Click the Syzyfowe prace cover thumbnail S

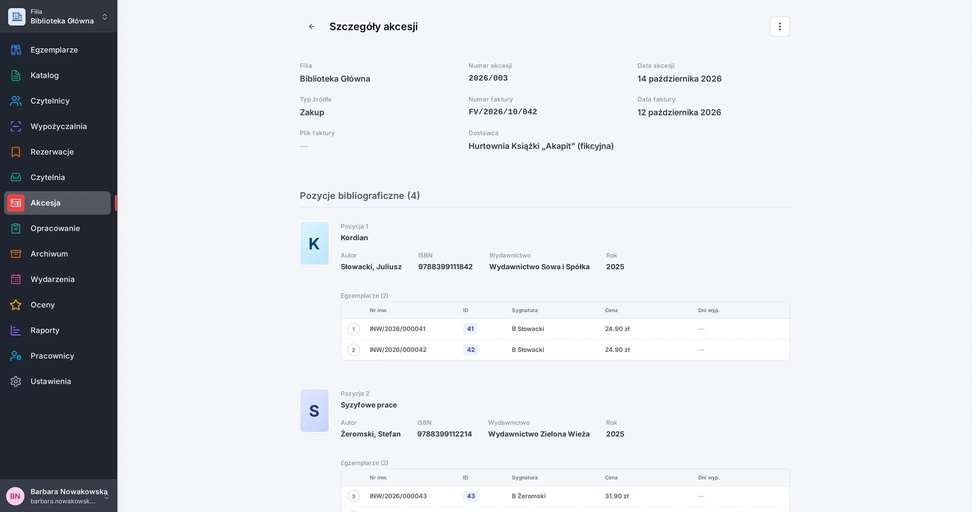point(314,411)
